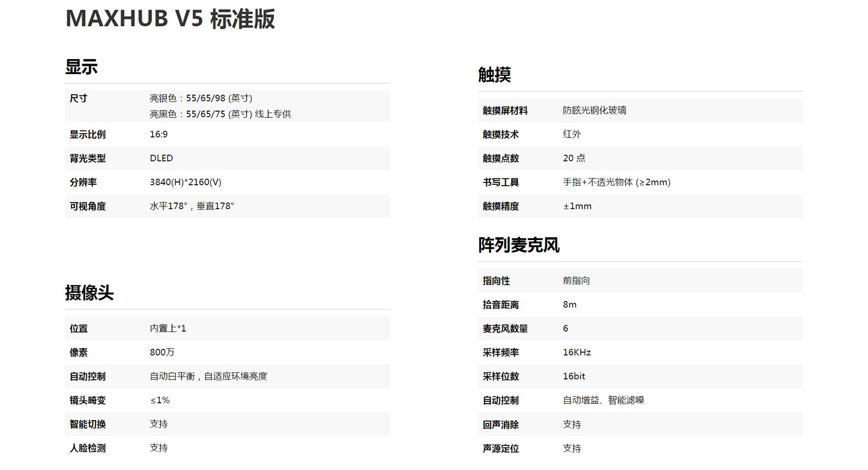Click the 人脸检测 label
Viewport: 868px width, 470px height.
[x=88, y=448]
